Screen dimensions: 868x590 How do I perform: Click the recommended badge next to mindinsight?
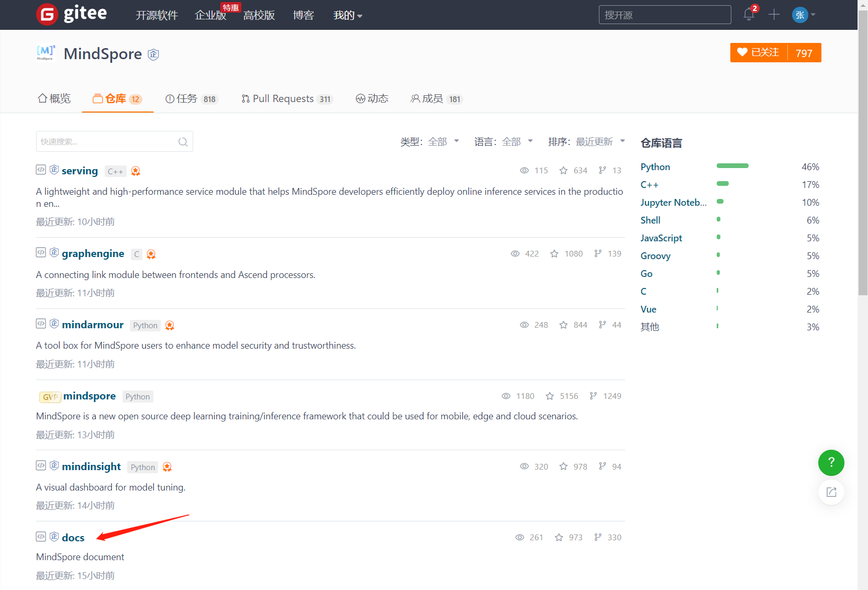click(x=167, y=467)
